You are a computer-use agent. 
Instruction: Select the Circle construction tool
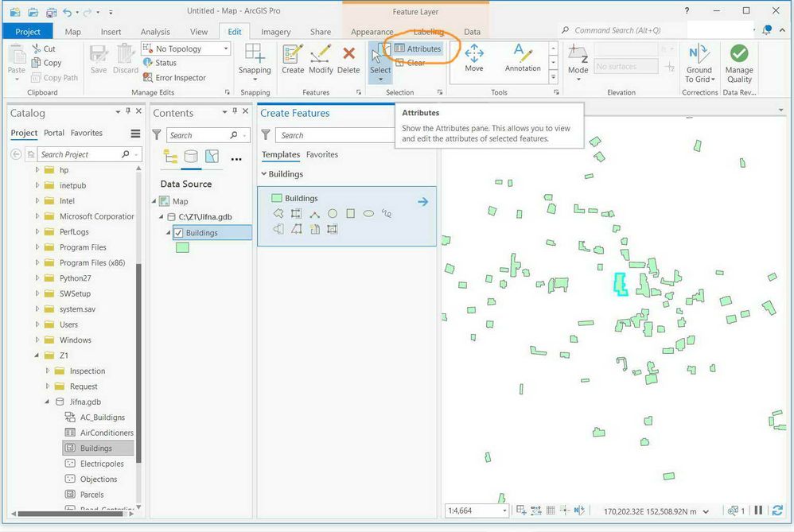point(333,214)
